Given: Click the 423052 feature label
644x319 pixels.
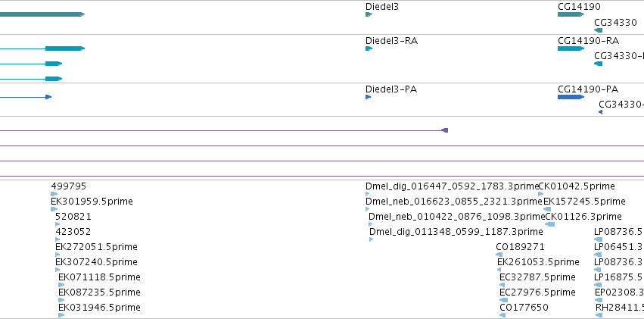Looking at the screenshot, I should (73, 232).
